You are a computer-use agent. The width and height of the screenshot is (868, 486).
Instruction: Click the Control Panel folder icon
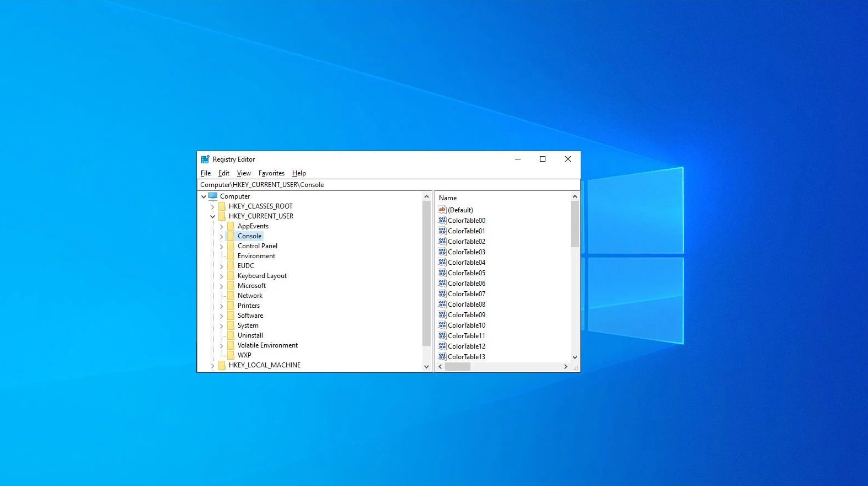[x=231, y=246]
